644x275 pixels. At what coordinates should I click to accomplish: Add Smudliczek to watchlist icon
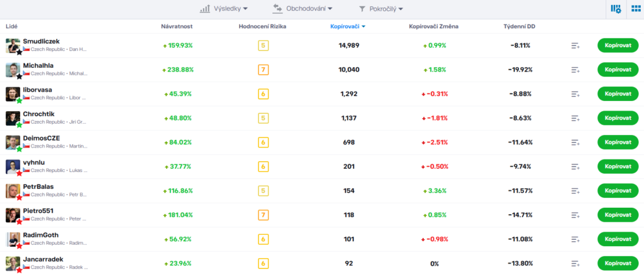(x=575, y=45)
